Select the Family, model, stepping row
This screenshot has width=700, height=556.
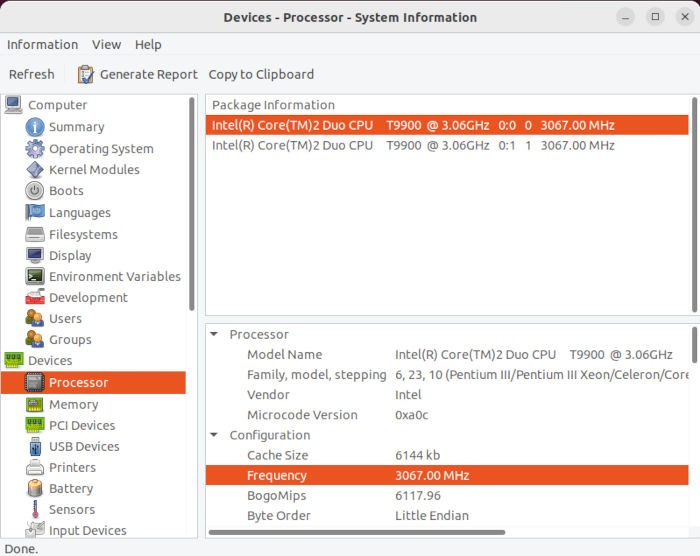pyautogui.click(x=447, y=375)
